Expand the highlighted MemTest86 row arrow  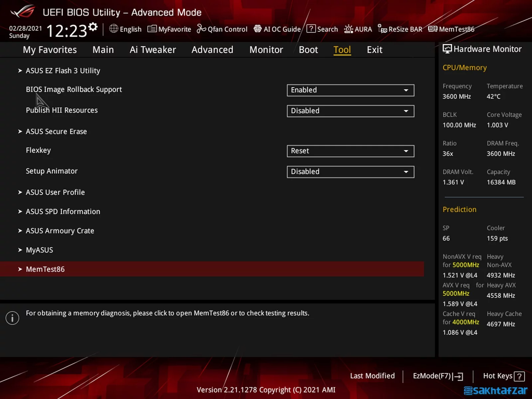click(x=20, y=269)
